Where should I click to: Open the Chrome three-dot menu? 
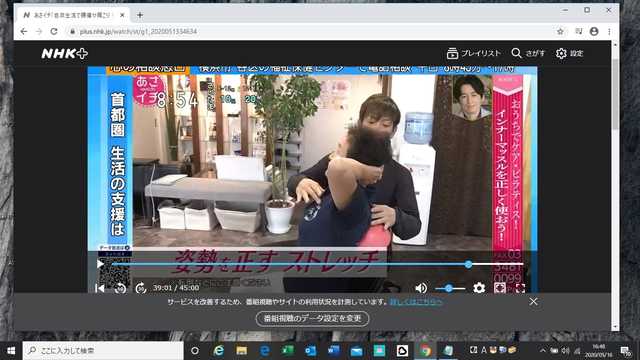click(609, 31)
